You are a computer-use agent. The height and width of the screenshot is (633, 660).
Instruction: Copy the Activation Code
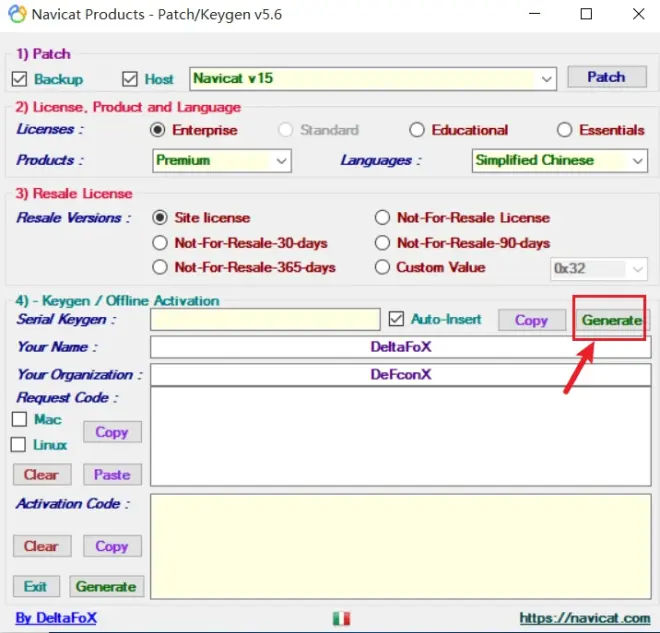click(x=112, y=546)
